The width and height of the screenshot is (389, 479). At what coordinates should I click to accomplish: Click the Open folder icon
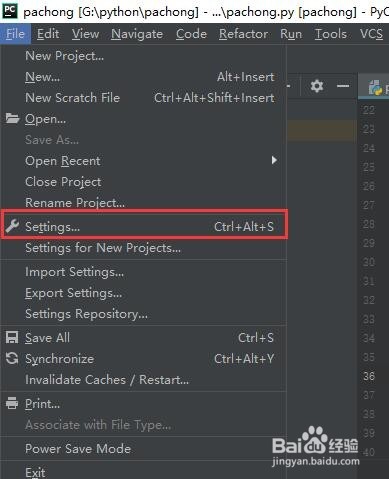[x=12, y=118]
